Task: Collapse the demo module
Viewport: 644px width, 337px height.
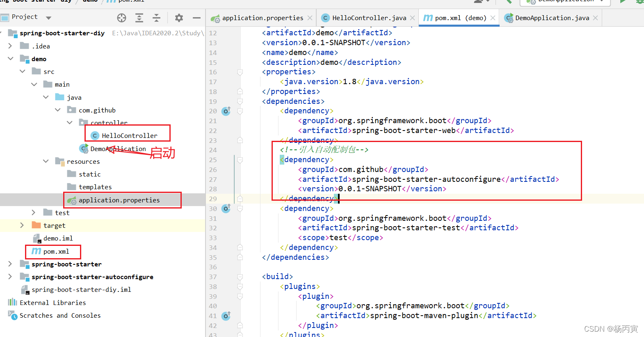Action: (10, 59)
